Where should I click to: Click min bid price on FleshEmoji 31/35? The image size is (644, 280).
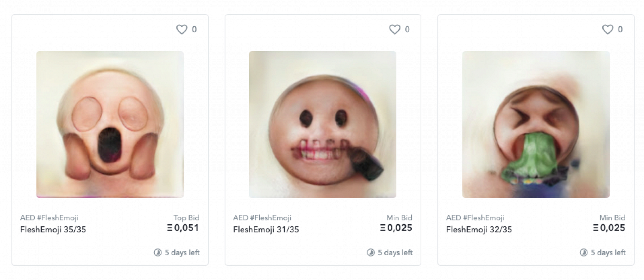[396, 228]
